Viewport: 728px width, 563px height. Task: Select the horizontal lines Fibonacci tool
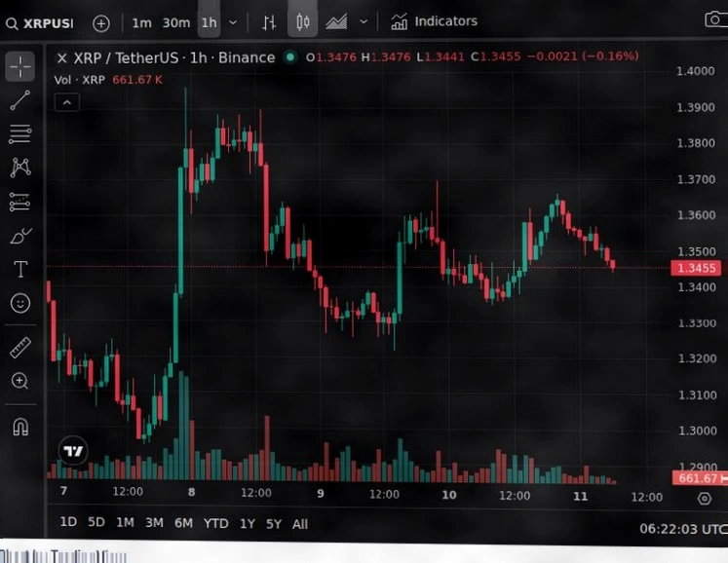coord(20,134)
